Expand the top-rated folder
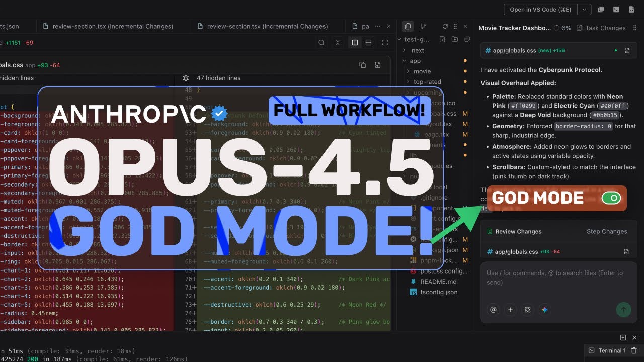644x362 pixels. tap(427, 82)
